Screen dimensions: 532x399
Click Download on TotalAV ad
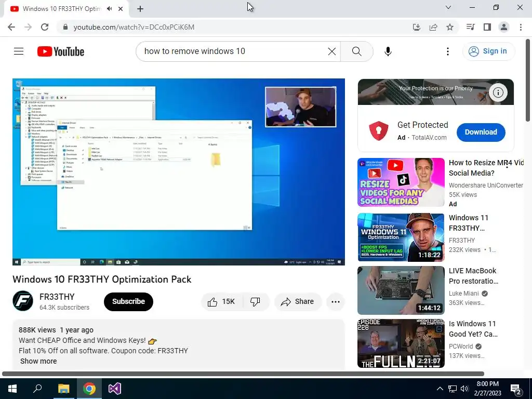(481, 132)
